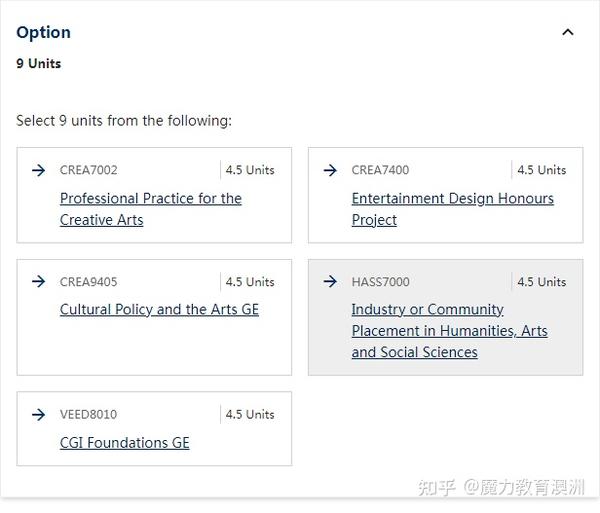
Task: Collapse the Option section chevron
Action: point(567,33)
